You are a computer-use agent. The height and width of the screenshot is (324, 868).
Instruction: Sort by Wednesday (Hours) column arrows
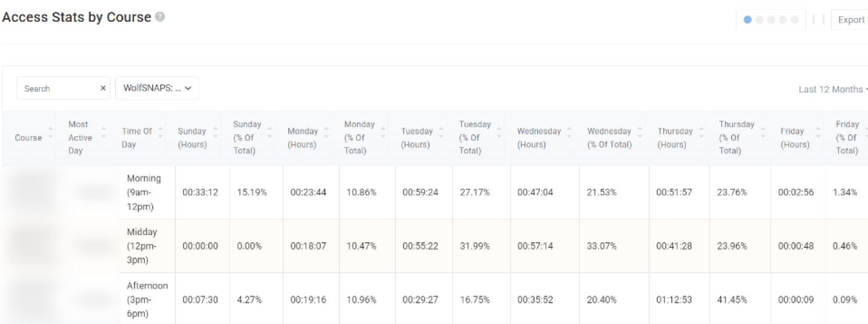pyautogui.click(x=570, y=138)
